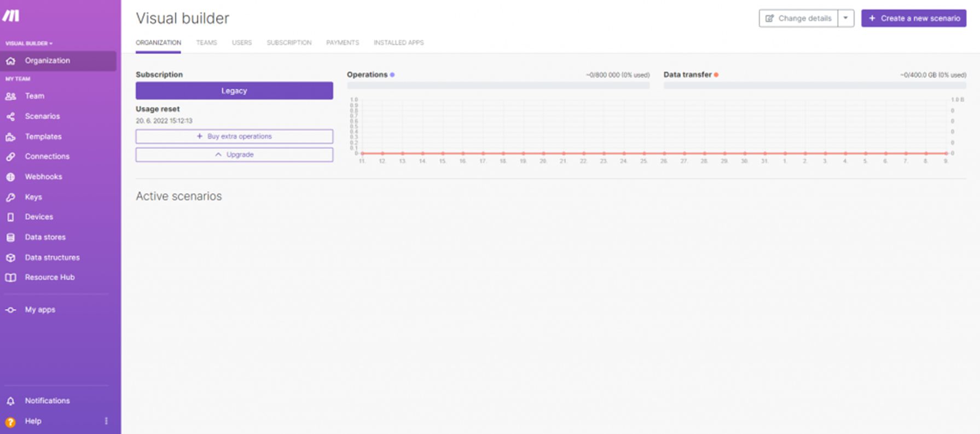This screenshot has width=980, height=434.
Task: Open Webhooks via the globe icon
Action: click(x=10, y=177)
